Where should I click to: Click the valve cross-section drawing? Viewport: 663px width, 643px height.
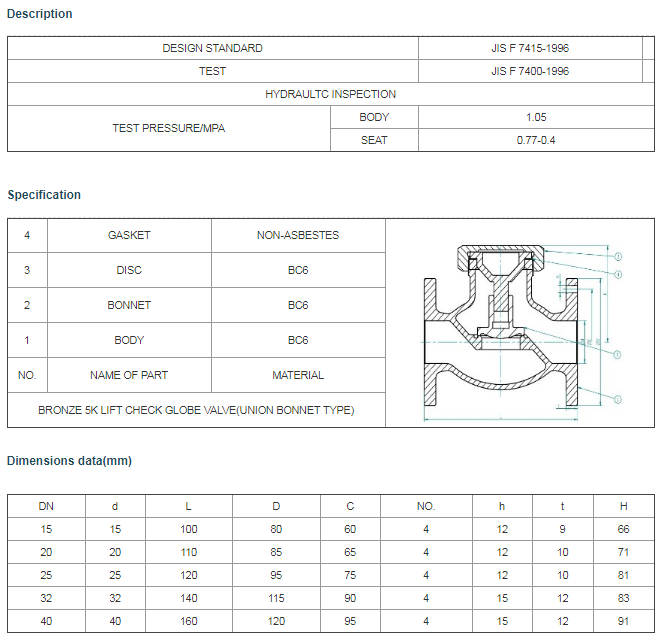(521, 323)
